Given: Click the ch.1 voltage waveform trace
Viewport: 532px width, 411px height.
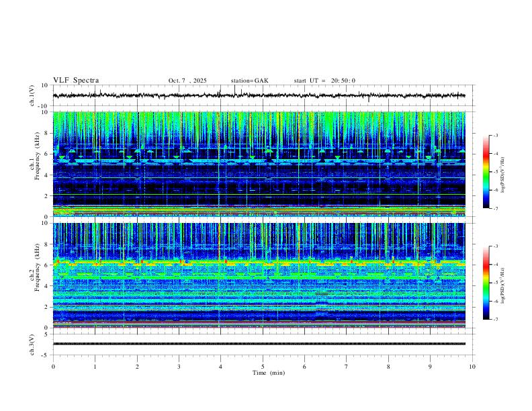Looking at the screenshot, I should pyautogui.click(x=259, y=95).
